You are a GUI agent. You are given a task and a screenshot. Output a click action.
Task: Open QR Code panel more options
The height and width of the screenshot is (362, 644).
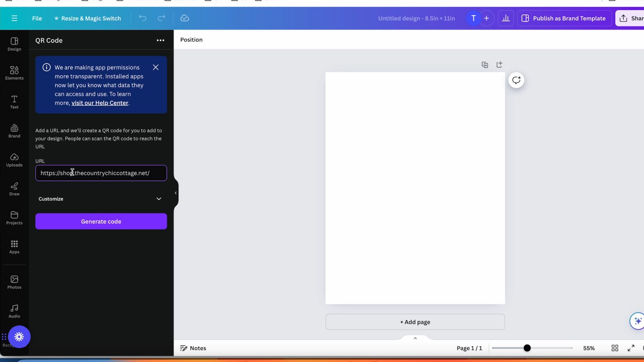pyautogui.click(x=160, y=40)
